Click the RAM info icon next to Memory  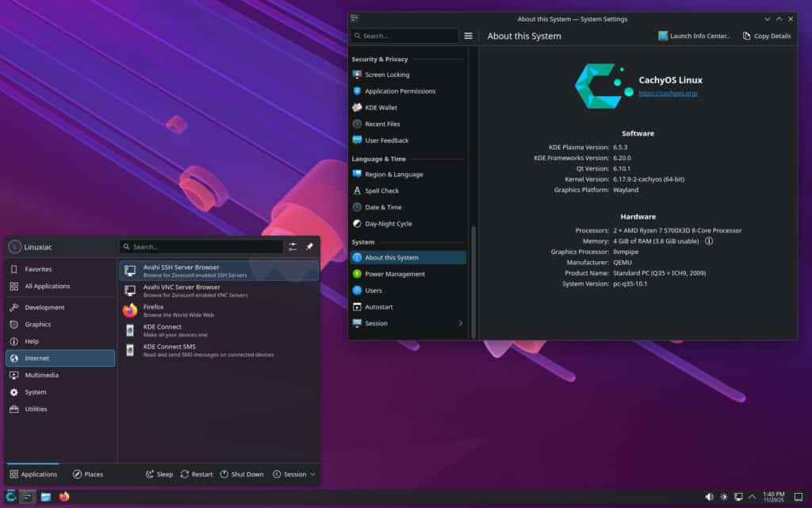pos(708,241)
